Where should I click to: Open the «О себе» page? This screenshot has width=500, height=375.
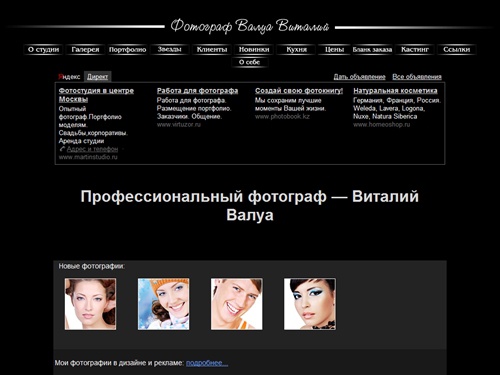coord(250,62)
